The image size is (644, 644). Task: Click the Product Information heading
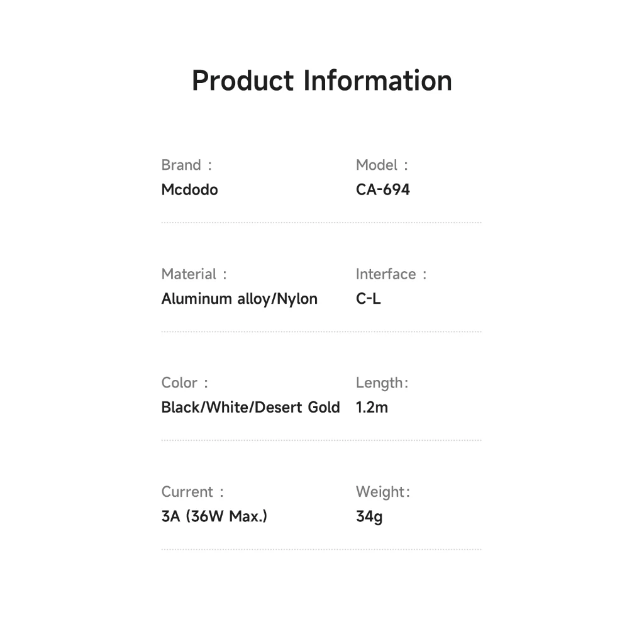321,81
